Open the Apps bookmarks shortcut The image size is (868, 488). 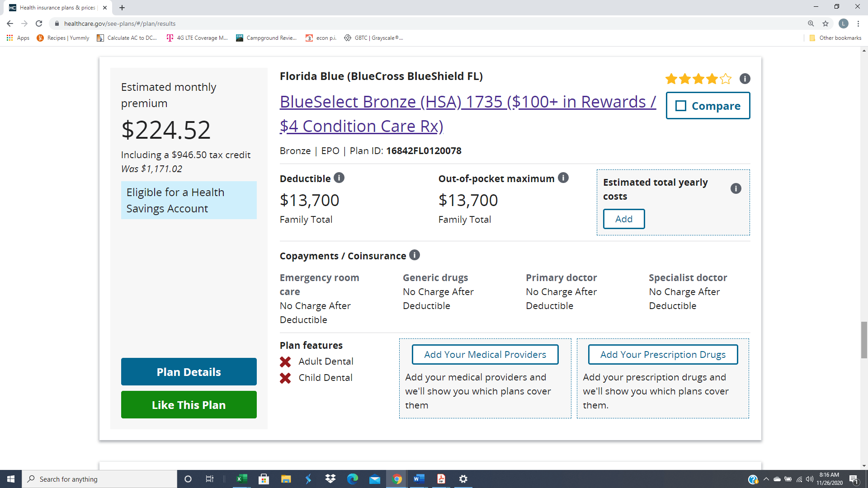pos(18,38)
